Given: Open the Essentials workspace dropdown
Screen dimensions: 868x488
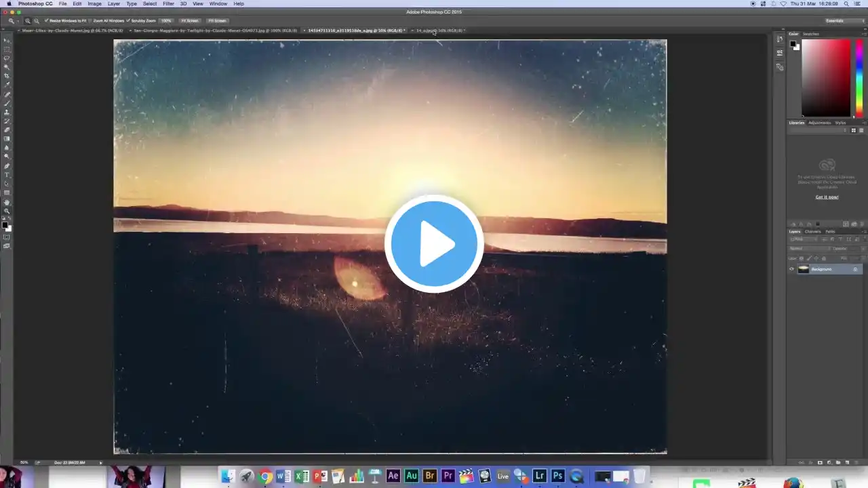Looking at the screenshot, I should [845, 21].
